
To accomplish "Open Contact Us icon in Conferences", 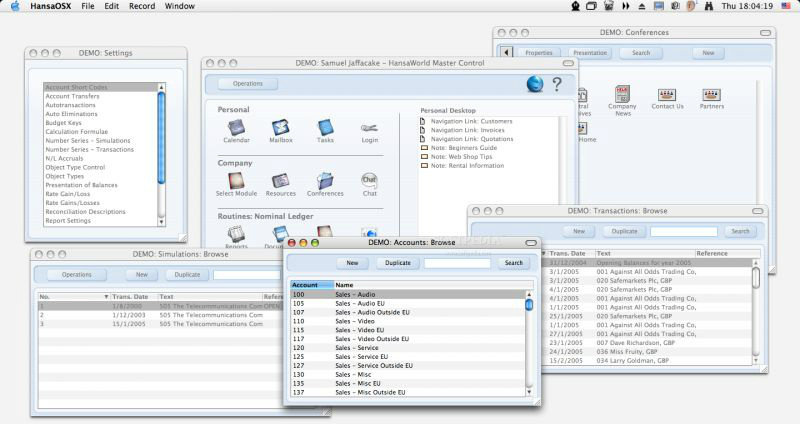I will (x=667, y=94).
